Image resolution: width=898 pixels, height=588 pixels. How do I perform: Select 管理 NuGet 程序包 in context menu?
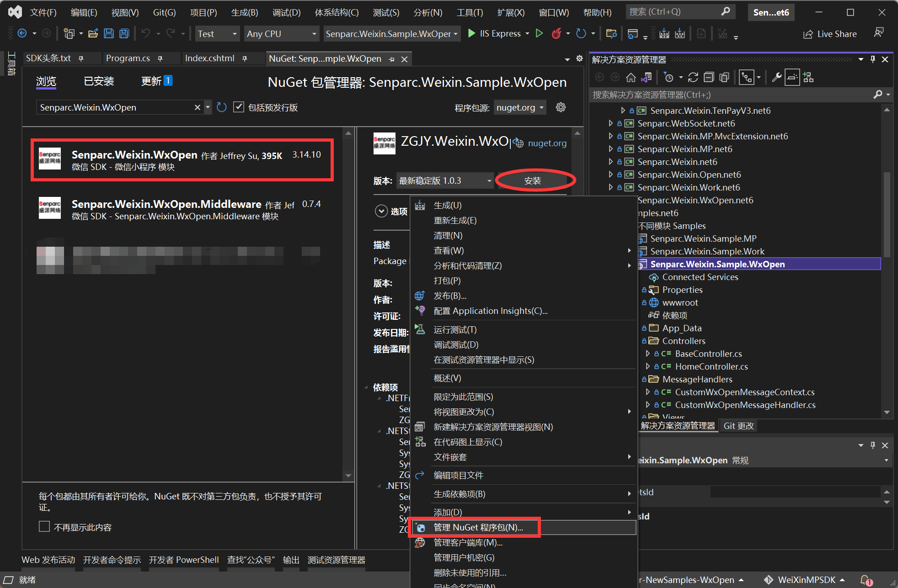click(478, 527)
